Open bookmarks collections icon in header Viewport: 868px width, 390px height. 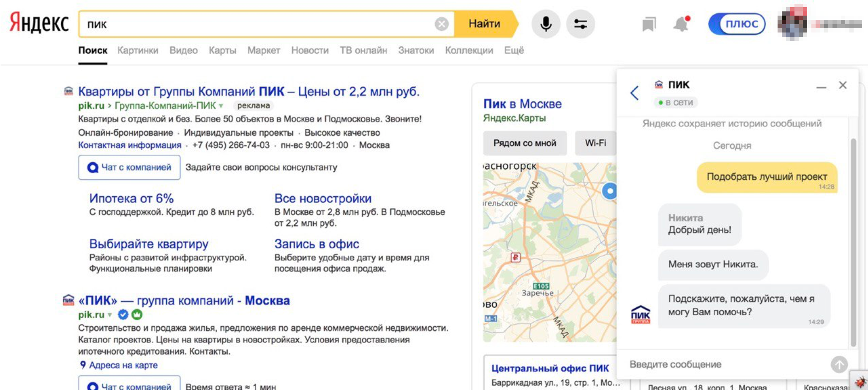coord(649,24)
